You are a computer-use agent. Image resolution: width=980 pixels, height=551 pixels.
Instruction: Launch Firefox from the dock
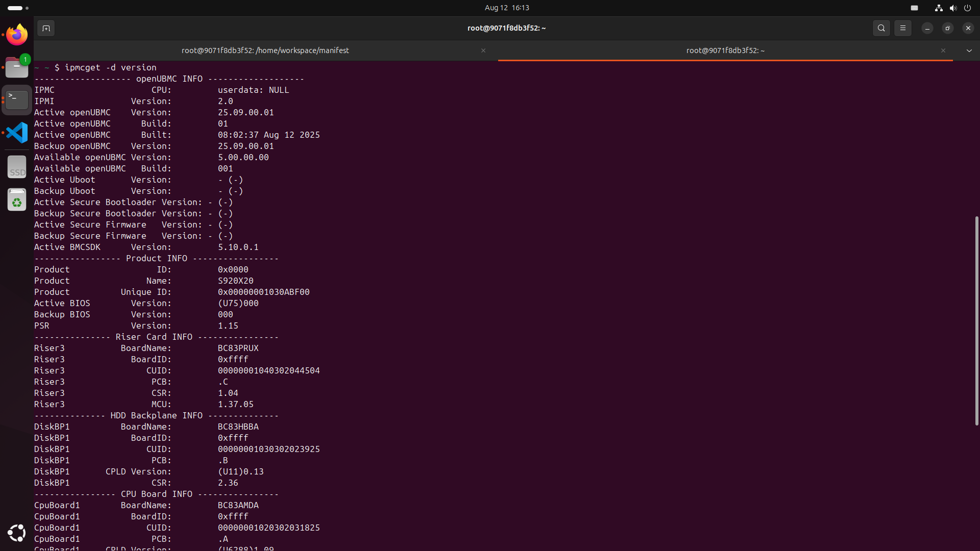17,35
